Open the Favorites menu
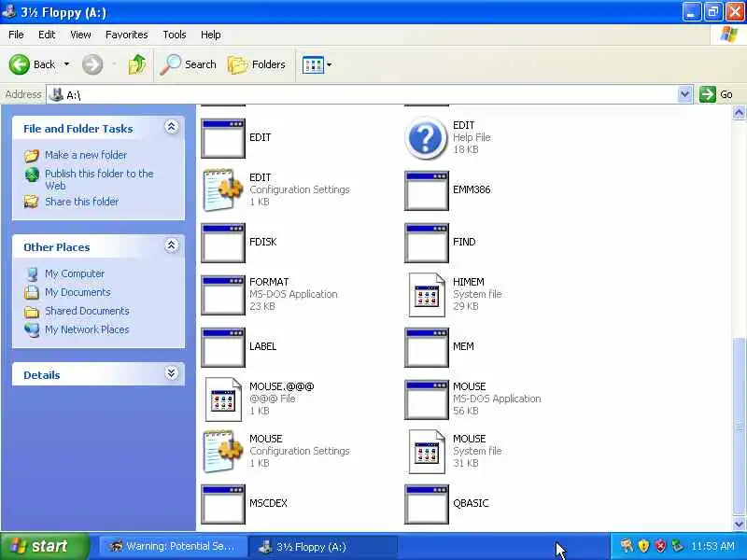Image resolution: width=747 pixels, height=560 pixels. point(127,35)
